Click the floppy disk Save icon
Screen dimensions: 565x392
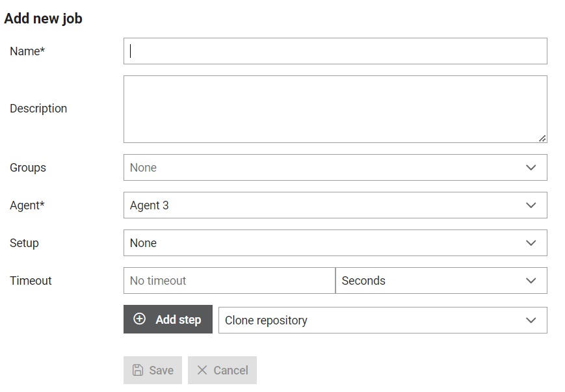coord(138,370)
